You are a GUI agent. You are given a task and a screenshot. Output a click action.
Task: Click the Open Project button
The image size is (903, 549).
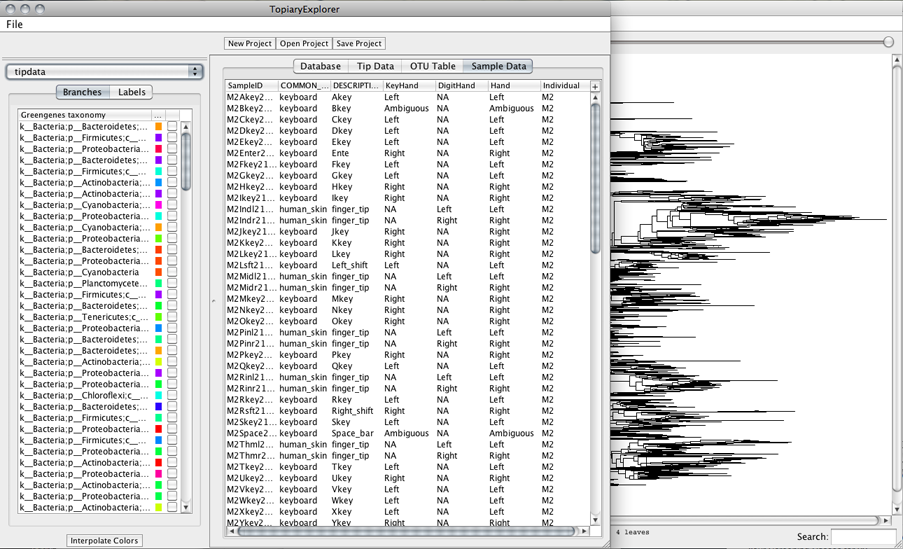click(x=303, y=43)
